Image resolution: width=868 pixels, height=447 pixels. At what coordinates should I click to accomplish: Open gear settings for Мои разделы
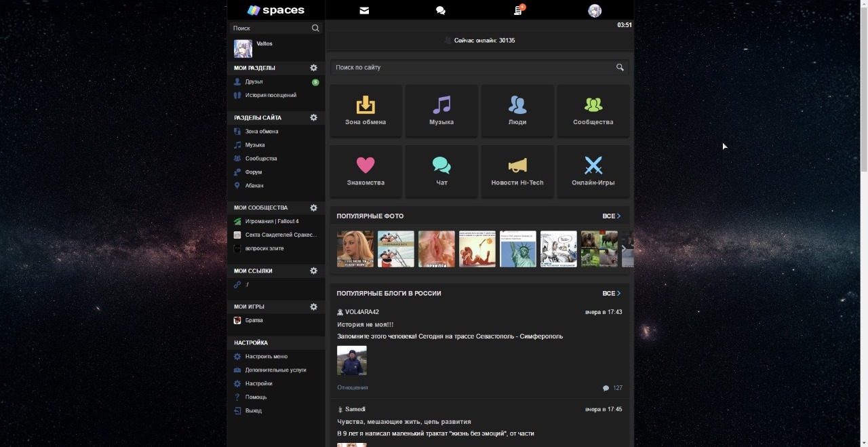point(313,68)
